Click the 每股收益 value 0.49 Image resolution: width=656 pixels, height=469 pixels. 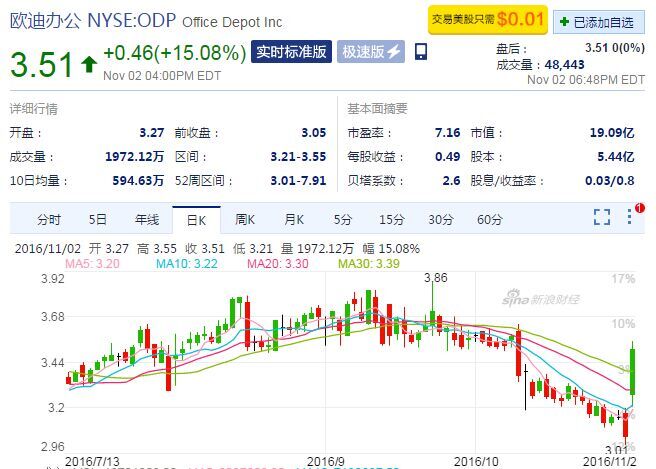pyautogui.click(x=447, y=156)
